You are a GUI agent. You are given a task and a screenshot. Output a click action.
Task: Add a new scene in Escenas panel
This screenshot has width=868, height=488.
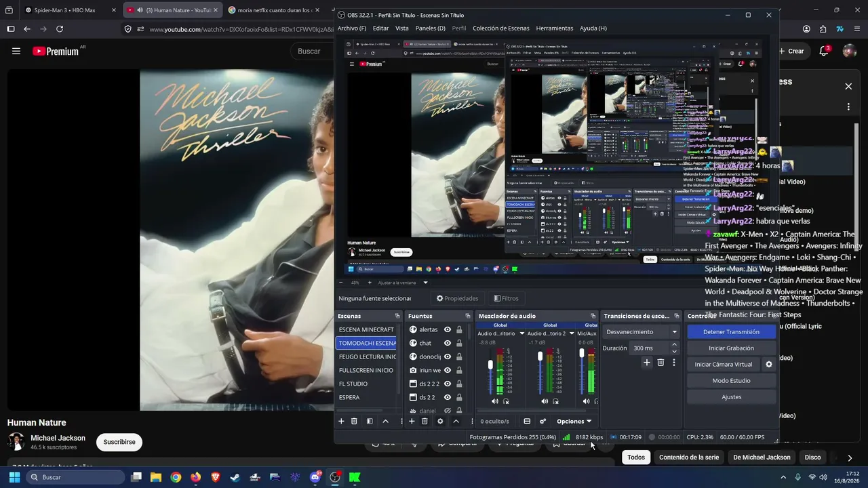[341, 421]
